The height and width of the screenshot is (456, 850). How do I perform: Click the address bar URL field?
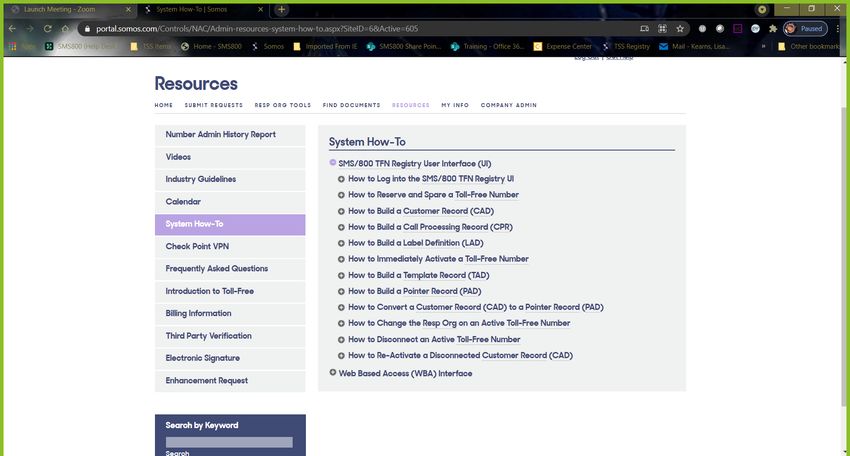[358, 29]
